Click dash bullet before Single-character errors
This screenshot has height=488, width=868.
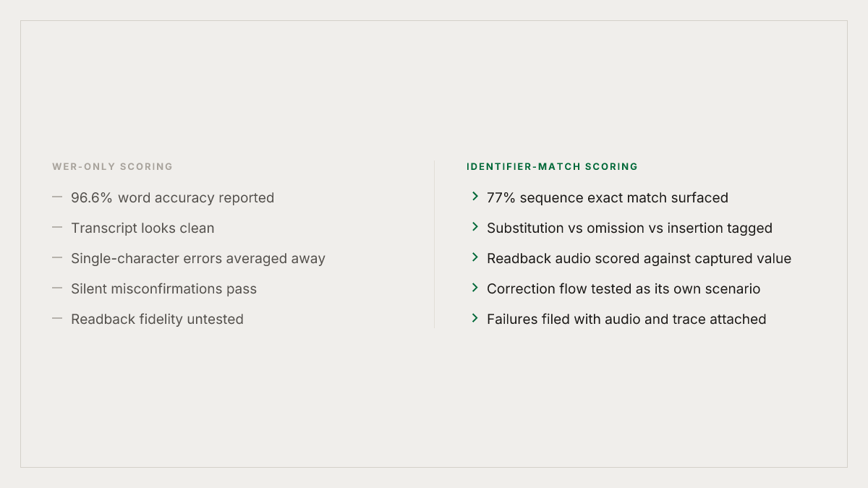57,257
